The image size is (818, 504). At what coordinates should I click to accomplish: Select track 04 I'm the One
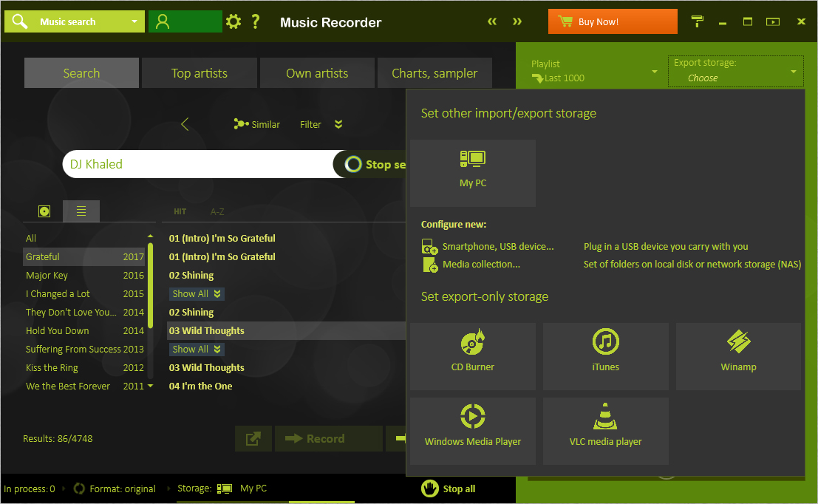(x=200, y=386)
